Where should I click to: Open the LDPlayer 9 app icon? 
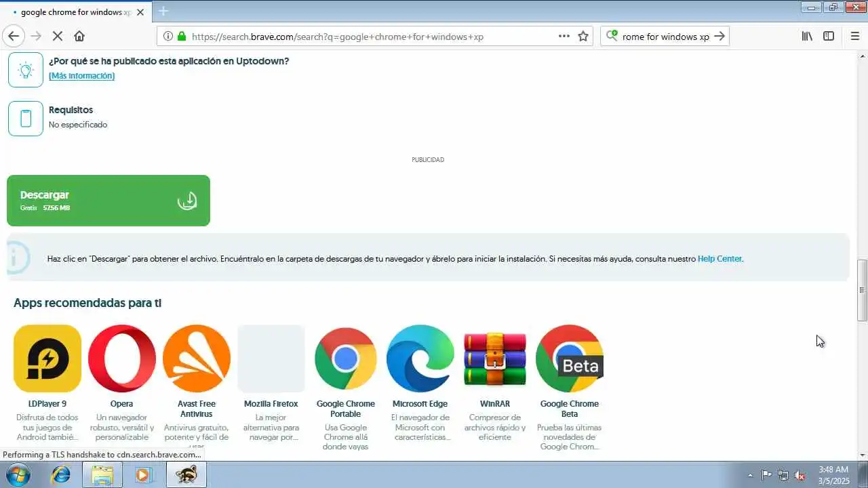pos(47,359)
